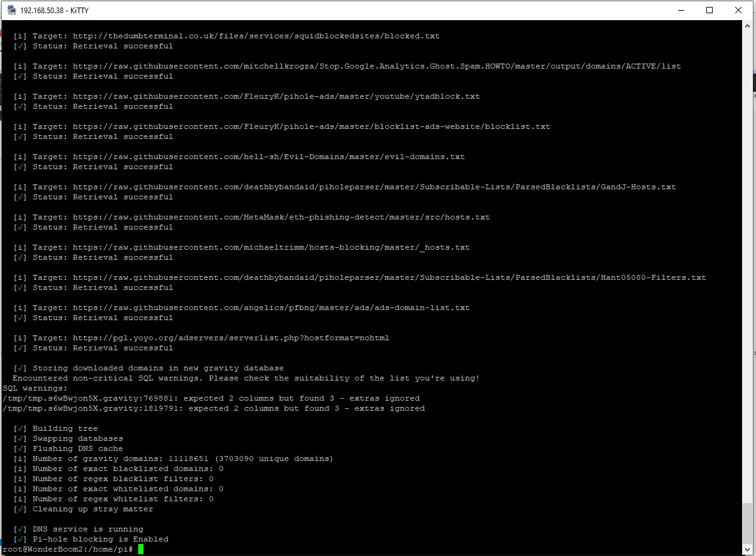Click the FleuryK ytadblock.txt target URL

276,96
